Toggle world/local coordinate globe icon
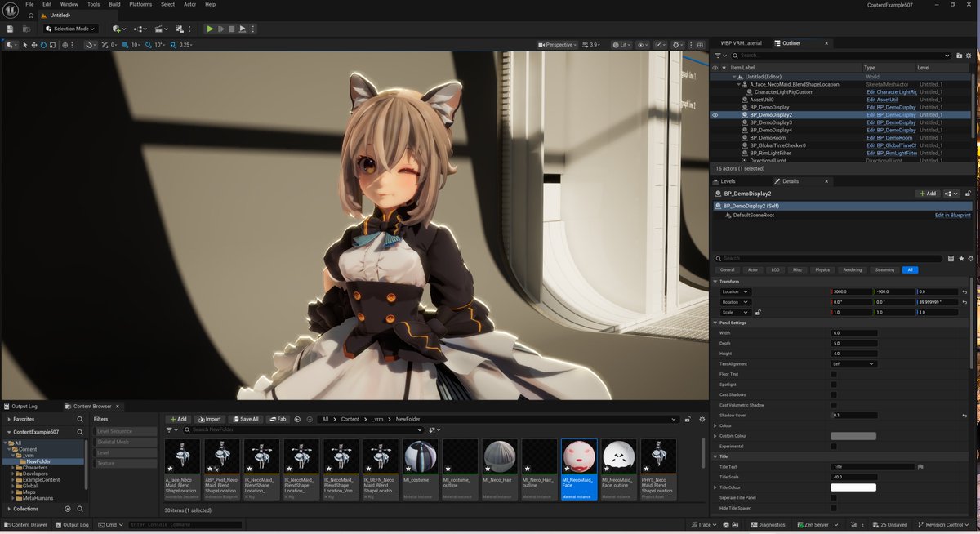Viewport: 980px width, 534px height. 65,45
